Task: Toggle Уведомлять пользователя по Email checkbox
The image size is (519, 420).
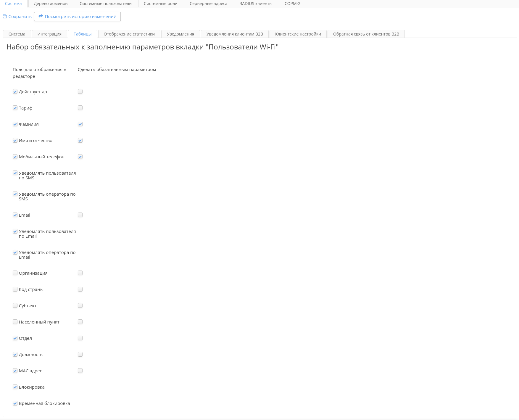Action: tap(15, 231)
